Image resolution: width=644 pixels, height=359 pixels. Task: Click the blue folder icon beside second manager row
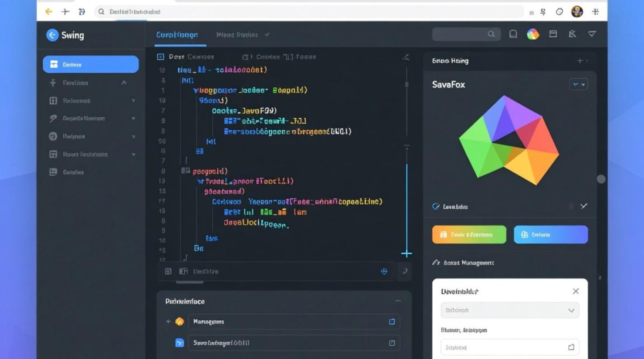[180, 343]
